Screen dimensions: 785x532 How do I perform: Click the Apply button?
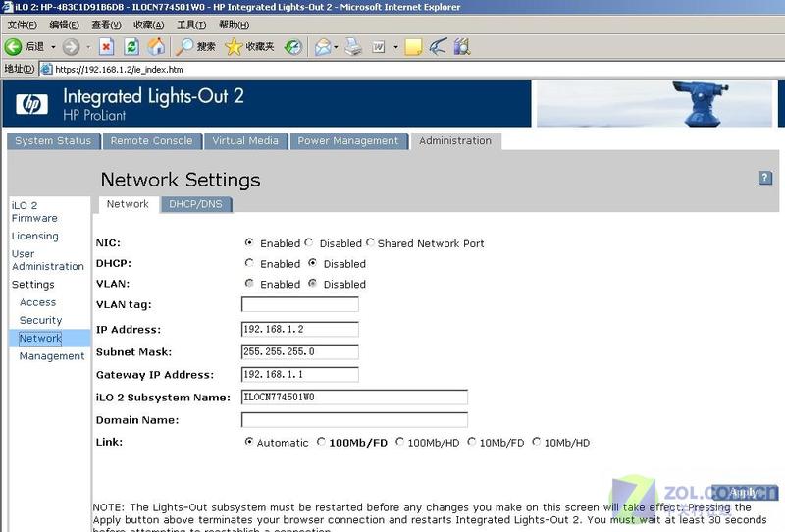745,492
